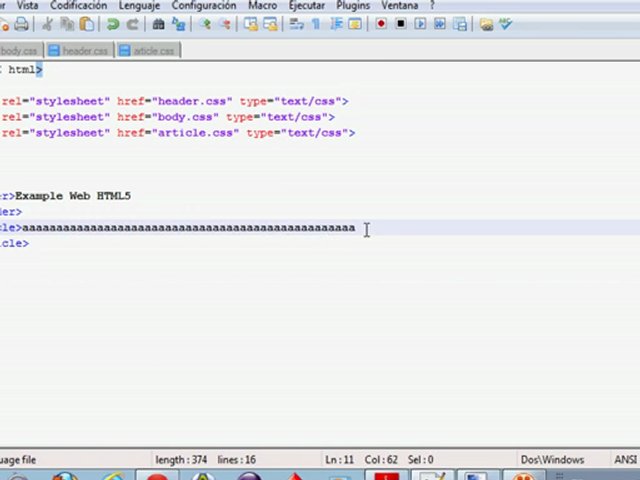
Task: Stop macro recording with black square
Action: point(401,24)
